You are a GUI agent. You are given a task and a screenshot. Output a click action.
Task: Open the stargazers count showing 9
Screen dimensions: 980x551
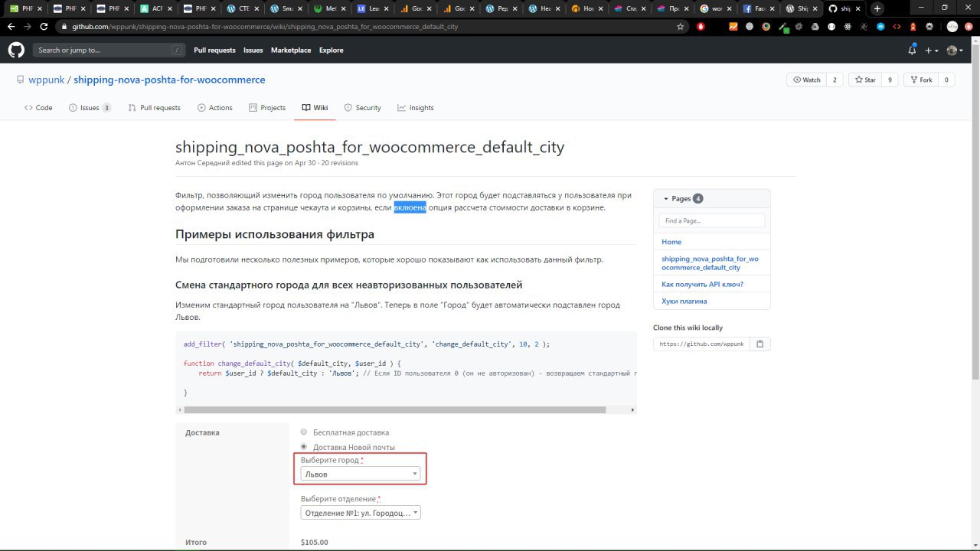pyautogui.click(x=889, y=80)
